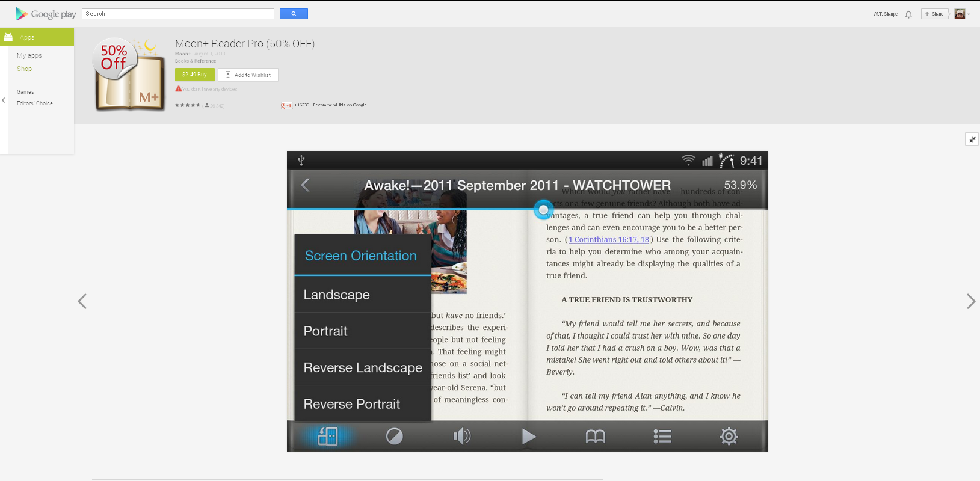
Task: Open the Moon+ developer link
Action: point(183,54)
